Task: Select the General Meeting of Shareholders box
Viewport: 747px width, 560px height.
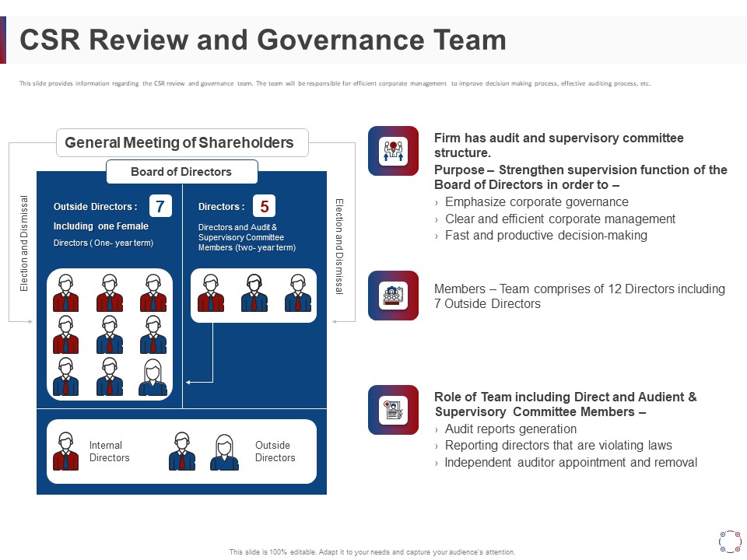Action: 182,142
